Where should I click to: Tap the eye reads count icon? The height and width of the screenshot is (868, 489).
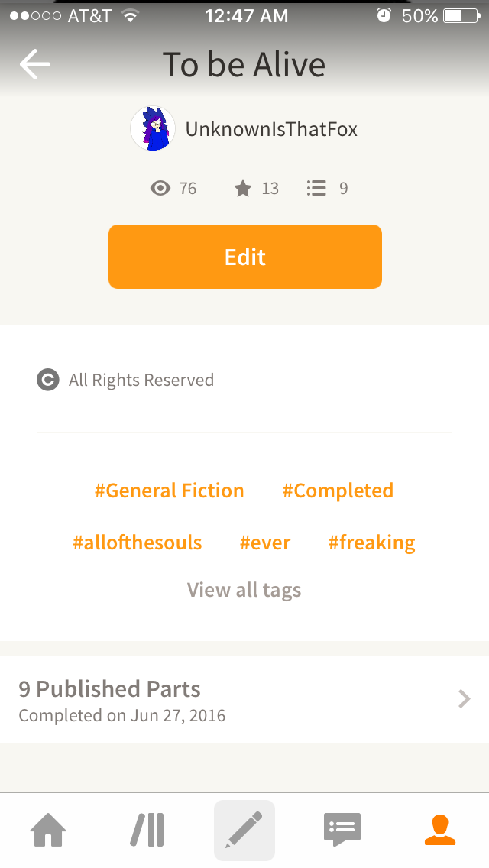coord(160,188)
